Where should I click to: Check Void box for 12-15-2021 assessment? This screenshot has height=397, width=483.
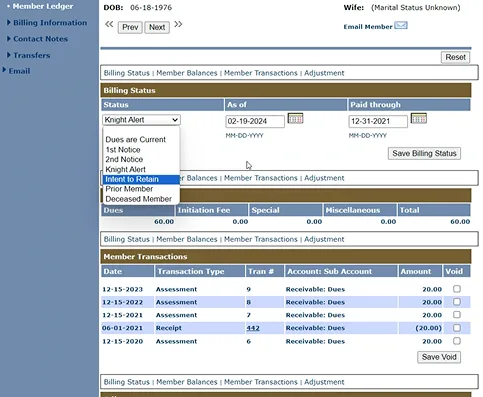(457, 315)
